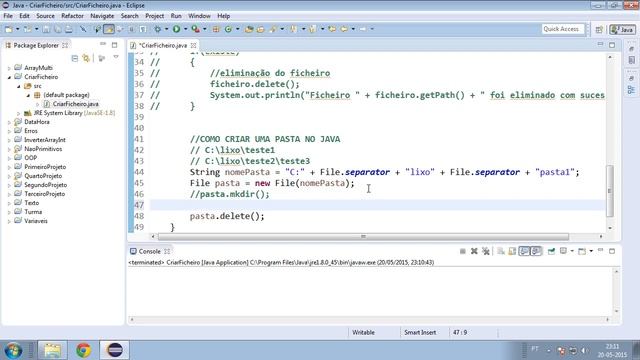640x360 pixels.
Task: Click the Quick Access search field
Action: (x=562, y=29)
